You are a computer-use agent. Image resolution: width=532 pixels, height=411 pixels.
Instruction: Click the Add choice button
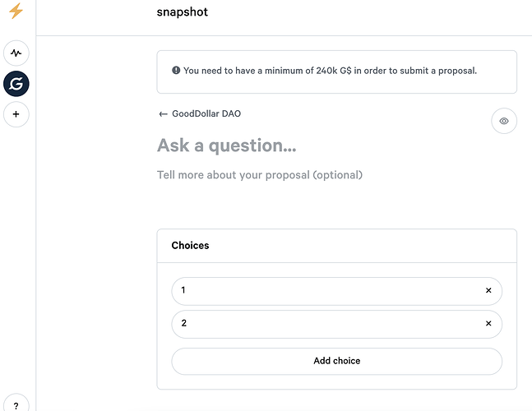336,361
